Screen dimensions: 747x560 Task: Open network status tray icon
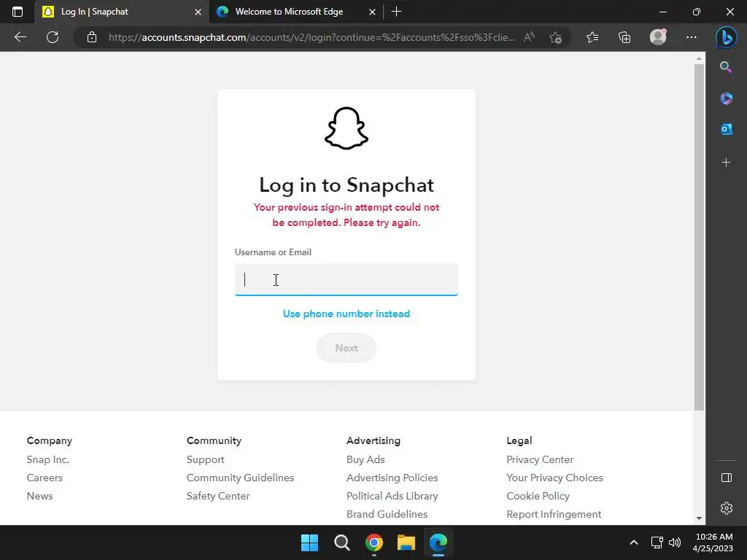pyautogui.click(x=657, y=542)
